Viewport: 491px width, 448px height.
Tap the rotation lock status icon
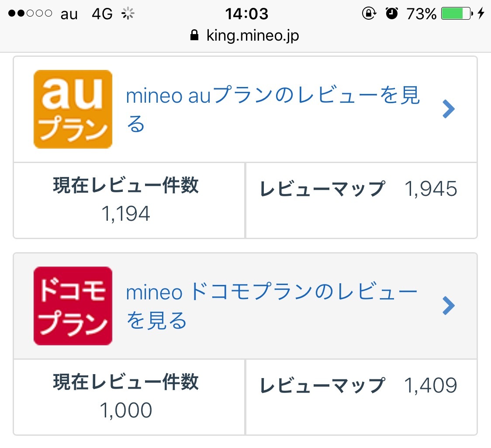[369, 14]
